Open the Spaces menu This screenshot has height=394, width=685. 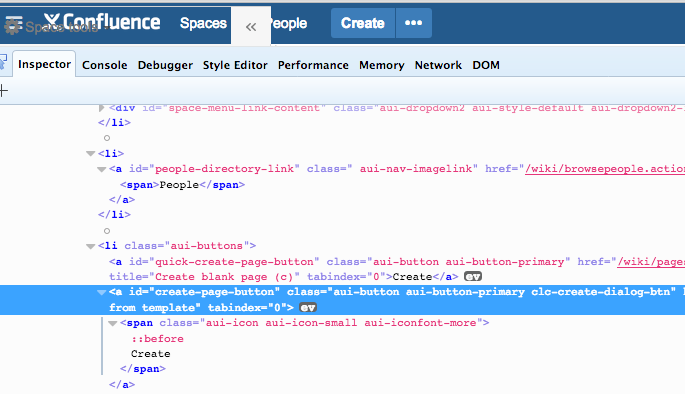click(203, 23)
